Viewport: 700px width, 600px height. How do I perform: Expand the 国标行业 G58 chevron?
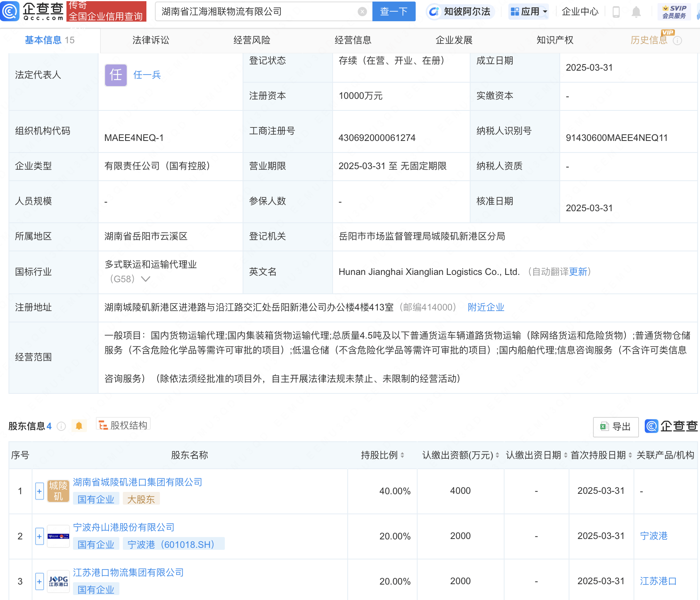146,279
